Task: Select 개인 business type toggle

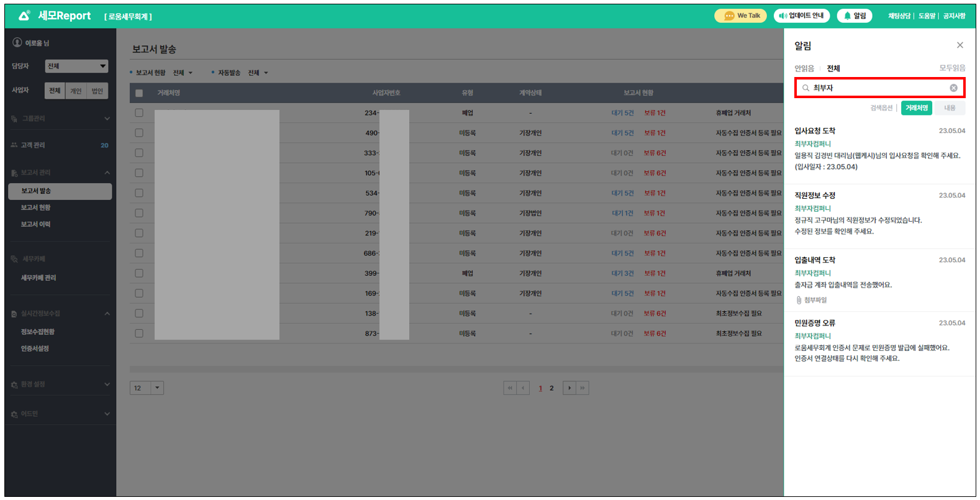Action: tap(76, 91)
